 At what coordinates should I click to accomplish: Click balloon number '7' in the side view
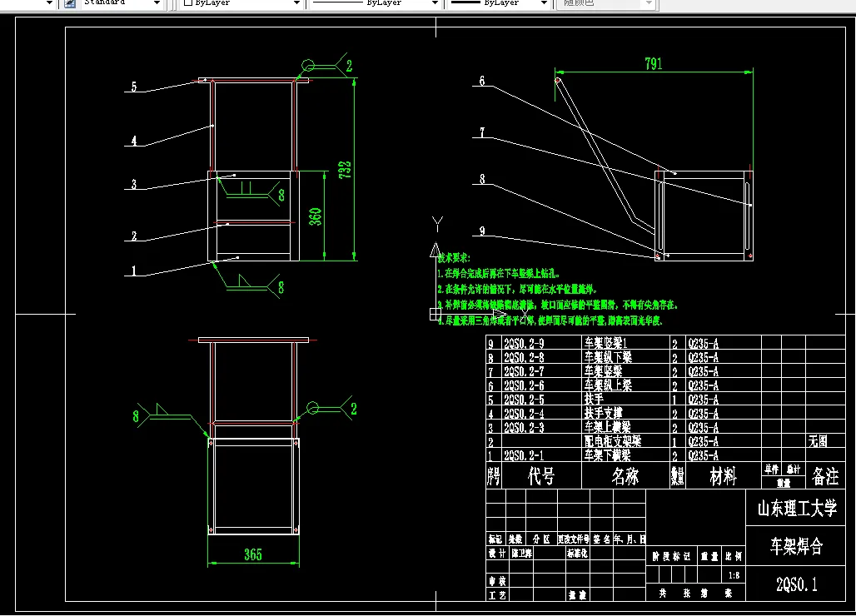[x=482, y=132]
